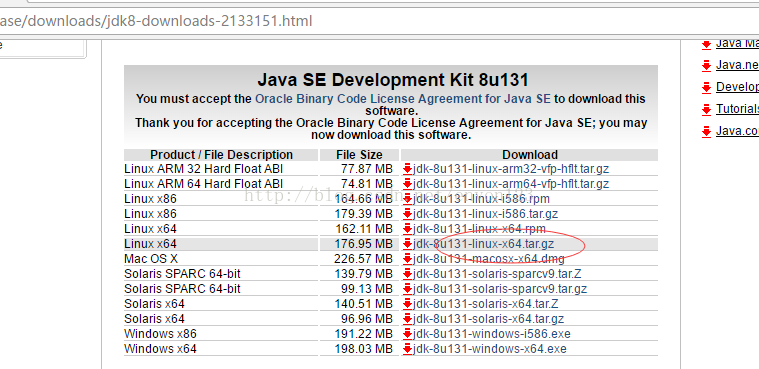Click download arrow icon for jdk-8u131-linux-x64.tar.gz
The width and height of the screenshot is (759, 369).
pos(408,244)
